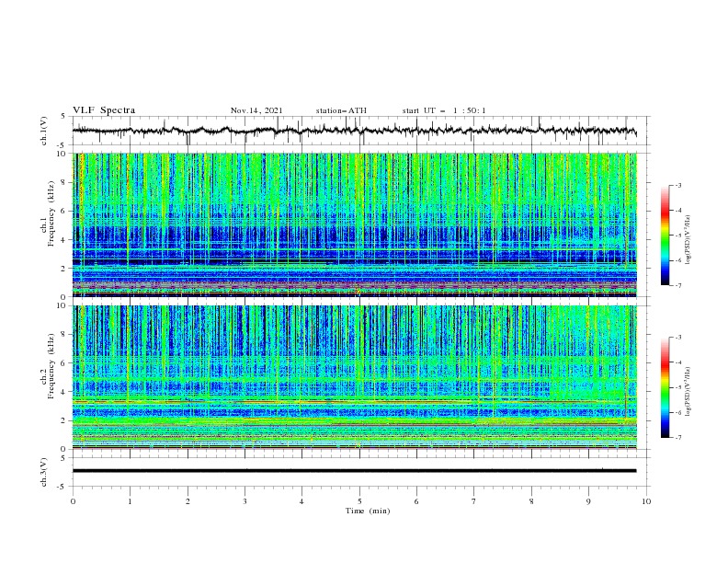Click the ch.2 spectrogram panel
The image size is (728, 563).
pos(354,377)
